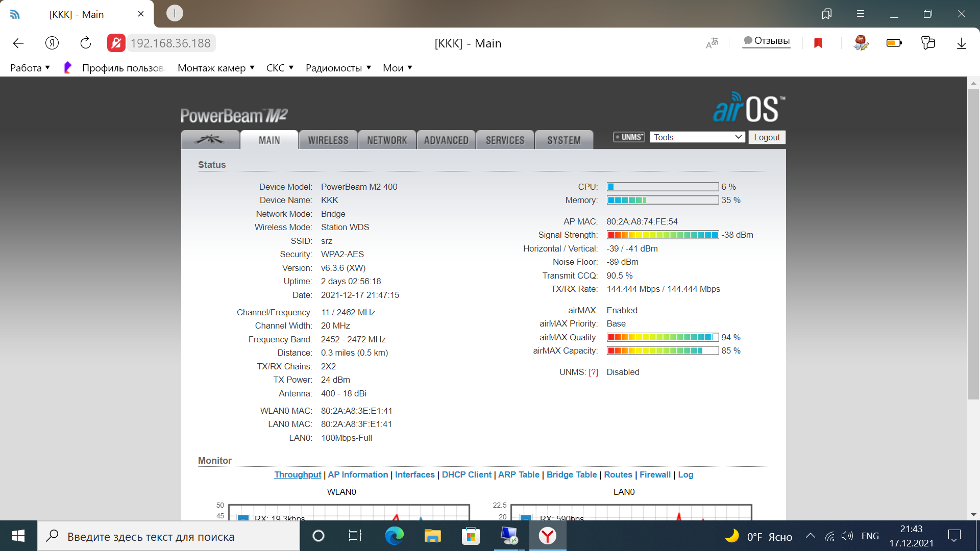The image size is (980, 551).
Task: Click the battery saver icon in toolbar
Action: point(894,43)
